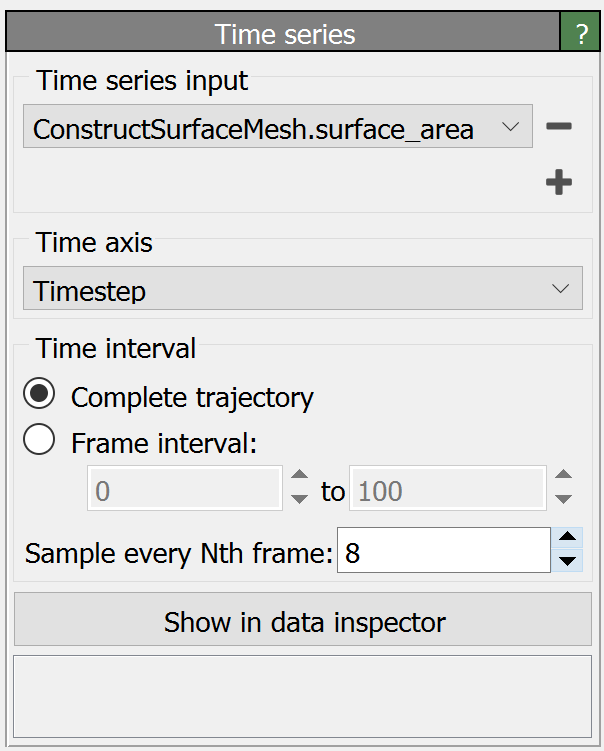Open the ConstructSurfaceMesh.surface_area input dropdown
604x751 pixels.
click(x=277, y=128)
